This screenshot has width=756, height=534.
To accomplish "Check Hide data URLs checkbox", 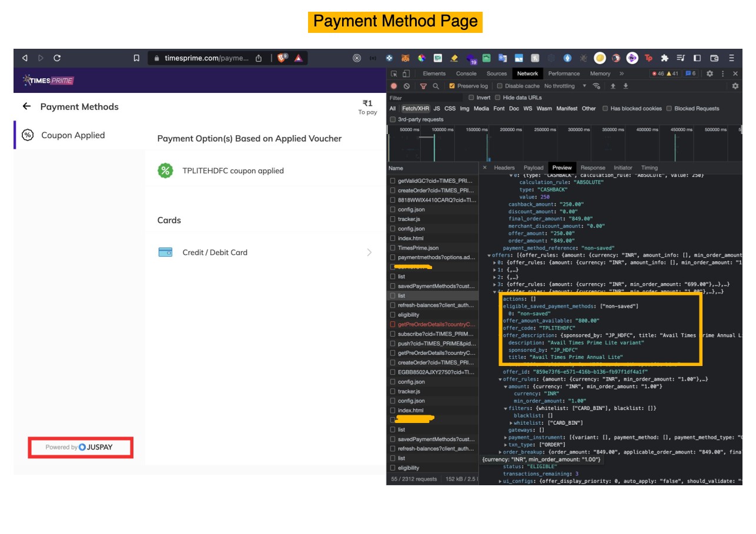I will [x=497, y=98].
